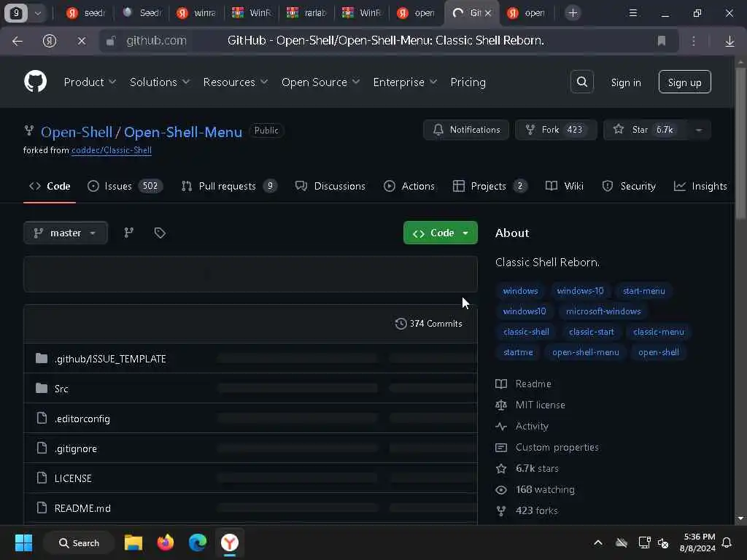The width and height of the screenshot is (747, 560).
Task: Switch to the Projects tab
Action: [489, 186]
